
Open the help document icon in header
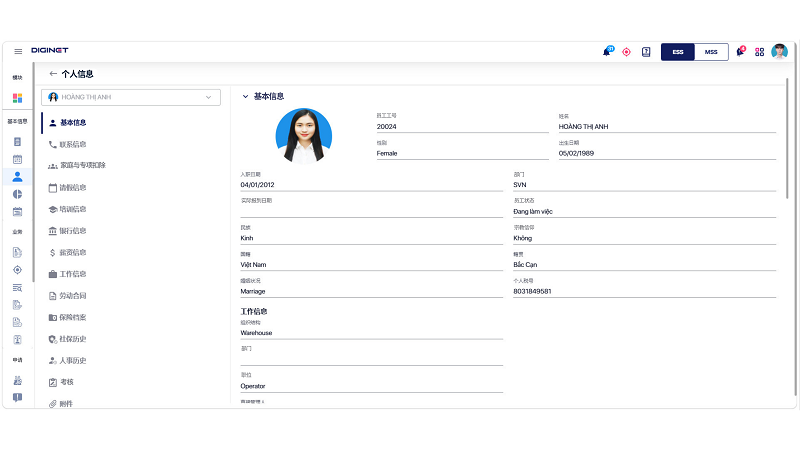[x=646, y=52]
